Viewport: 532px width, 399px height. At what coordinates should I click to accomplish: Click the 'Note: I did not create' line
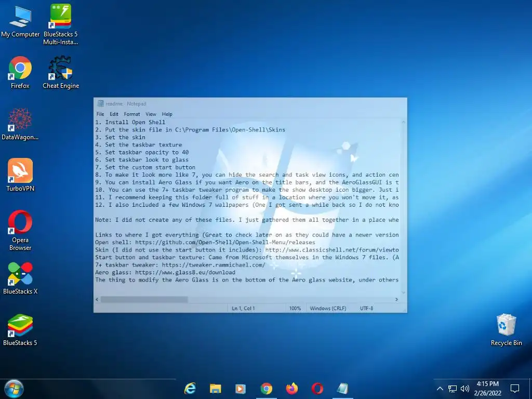click(247, 220)
